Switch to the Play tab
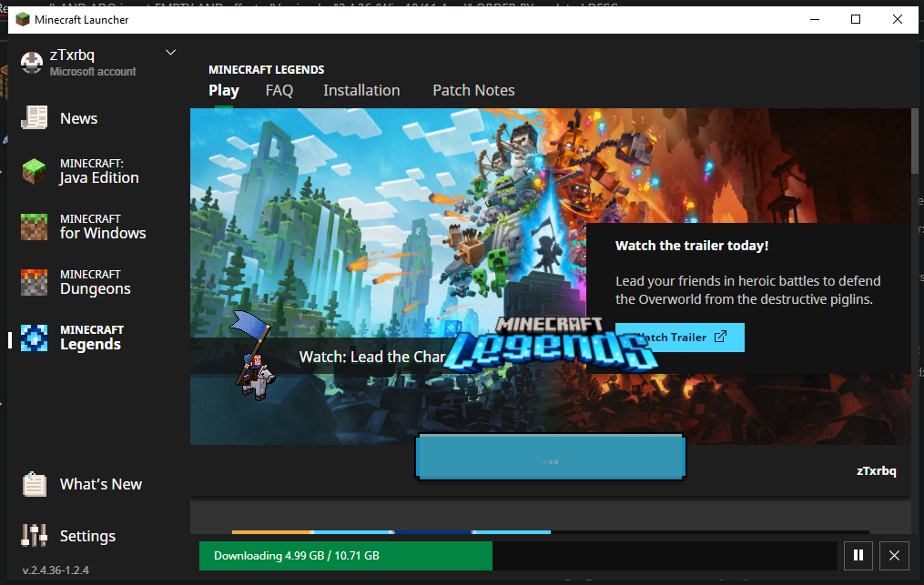The width and height of the screenshot is (924, 585). pyautogui.click(x=224, y=90)
